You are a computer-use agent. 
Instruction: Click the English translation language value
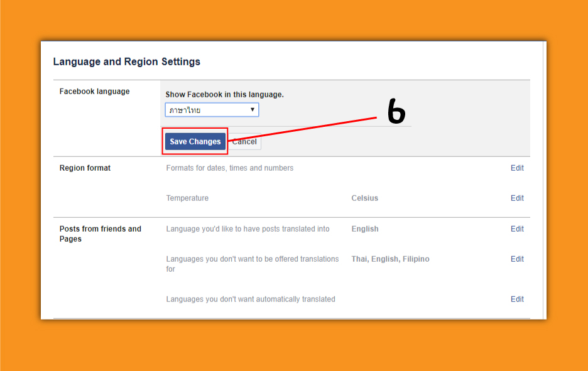(365, 229)
